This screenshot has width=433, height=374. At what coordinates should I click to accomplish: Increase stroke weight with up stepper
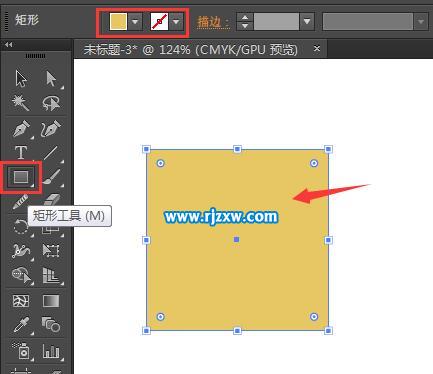(x=245, y=18)
